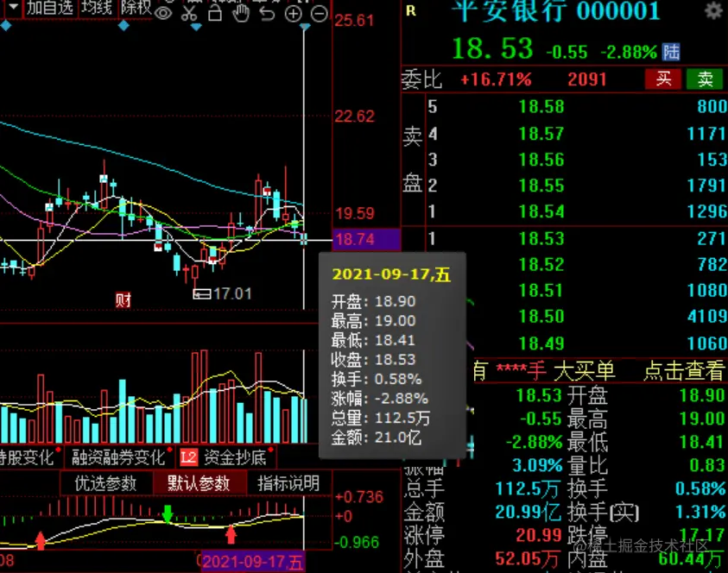Click sell level 5 price 18.58
The width and height of the screenshot is (728, 573).
tap(541, 107)
